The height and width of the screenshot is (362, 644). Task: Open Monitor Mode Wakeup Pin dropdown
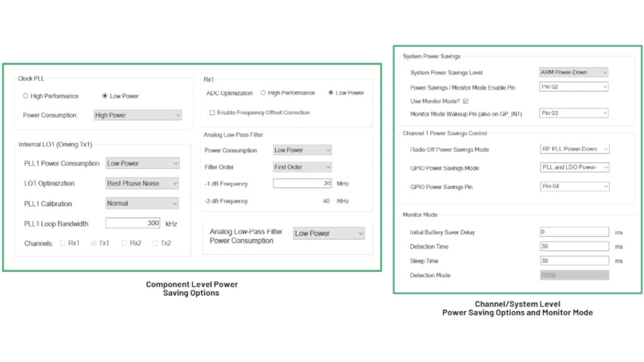tap(574, 113)
